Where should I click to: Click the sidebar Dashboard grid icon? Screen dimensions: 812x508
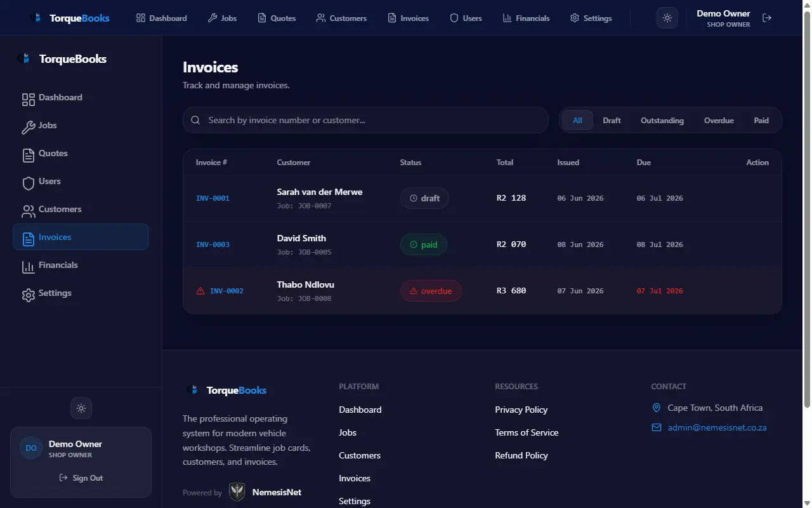(x=28, y=99)
